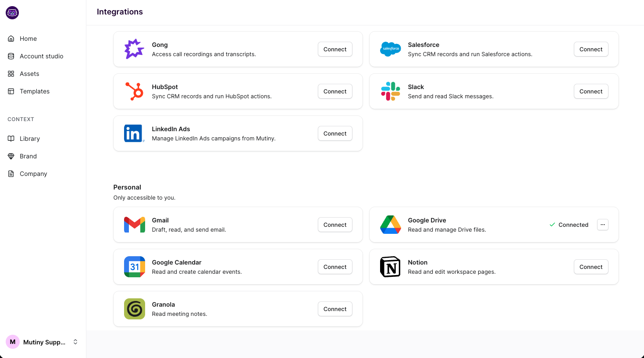The width and height of the screenshot is (644, 358).
Task: Connect the Salesforce integration
Action: (591, 49)
